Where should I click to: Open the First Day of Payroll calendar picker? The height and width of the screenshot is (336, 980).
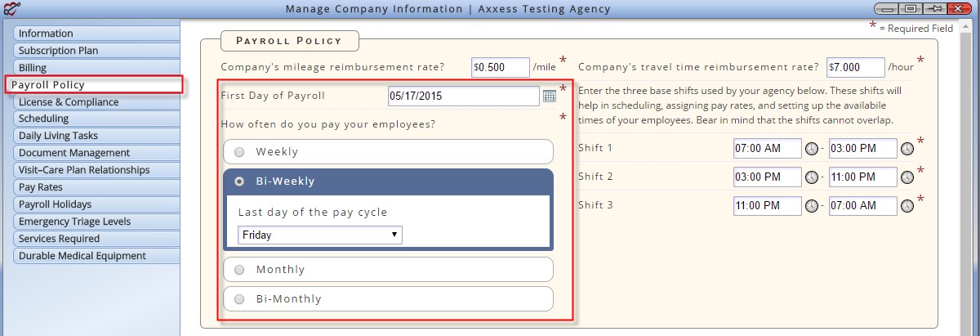tap(550, 96)
